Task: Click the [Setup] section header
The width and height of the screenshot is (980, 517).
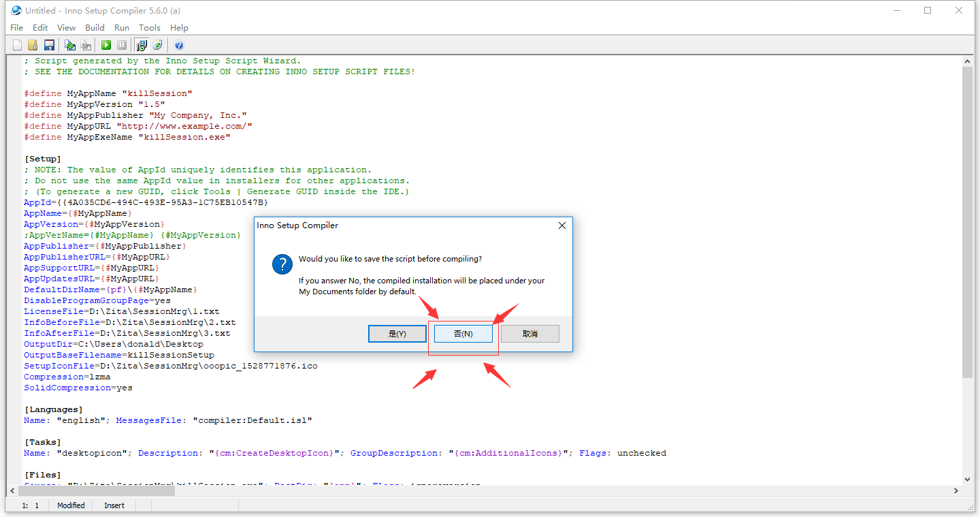Action: tap(43, 159)
